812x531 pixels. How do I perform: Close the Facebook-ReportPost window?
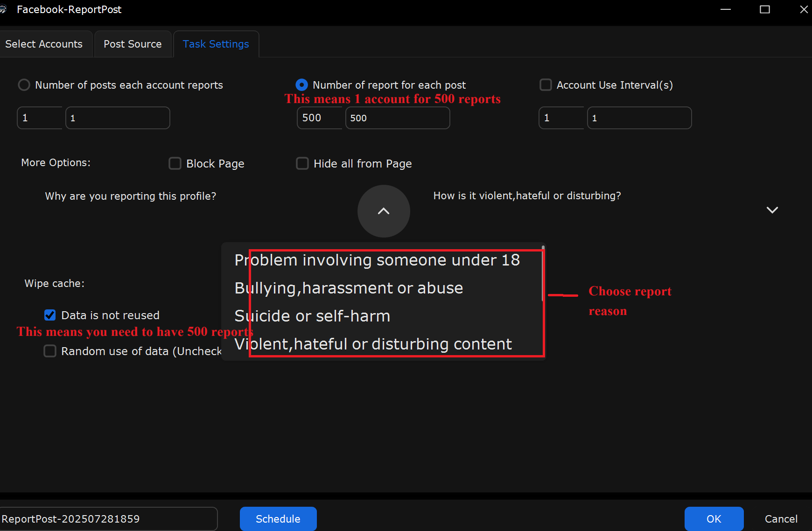tap(804, 9)
